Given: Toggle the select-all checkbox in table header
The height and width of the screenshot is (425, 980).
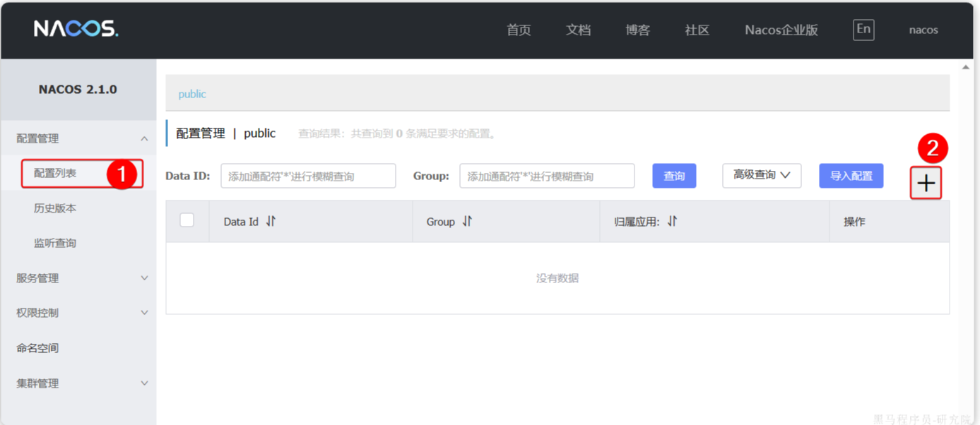Looking at the screenshot, I should [x=187, y=220].
